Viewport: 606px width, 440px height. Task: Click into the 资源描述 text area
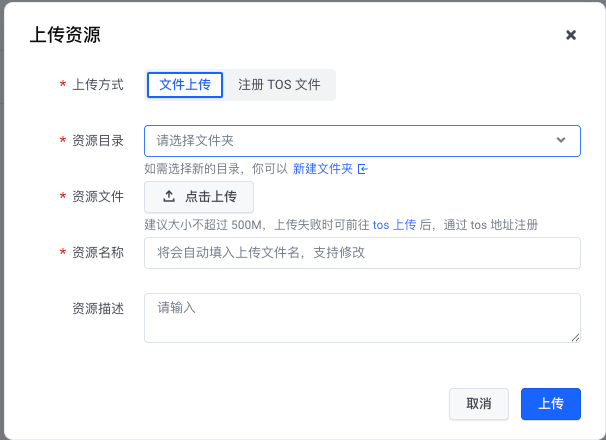tap(362, 318)
